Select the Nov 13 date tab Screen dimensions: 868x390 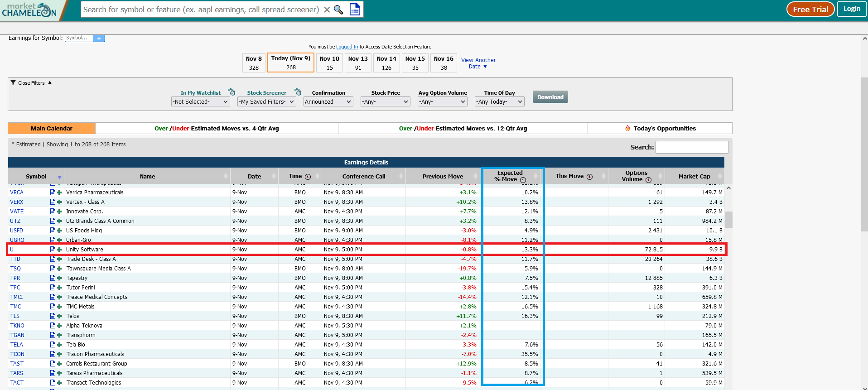click(x=358, y=63)
